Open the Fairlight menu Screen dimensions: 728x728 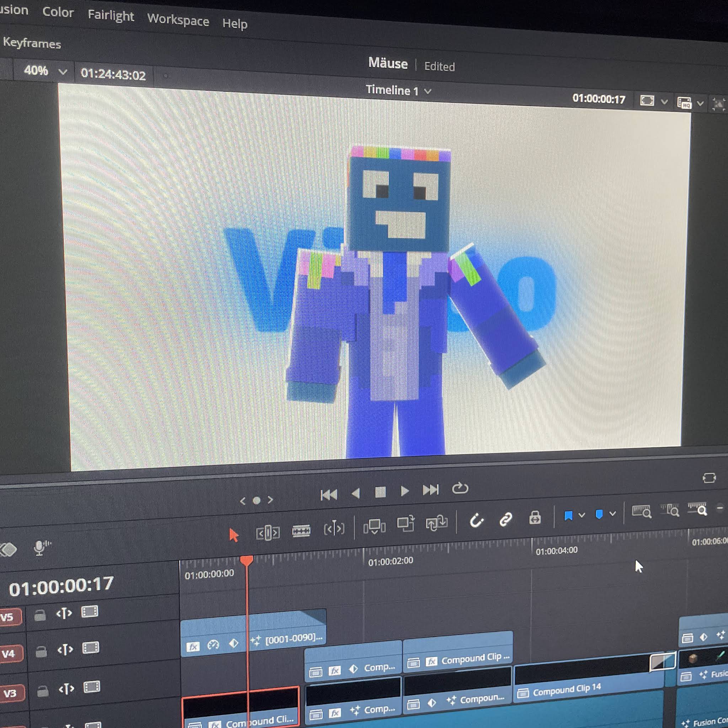point(111,16)
